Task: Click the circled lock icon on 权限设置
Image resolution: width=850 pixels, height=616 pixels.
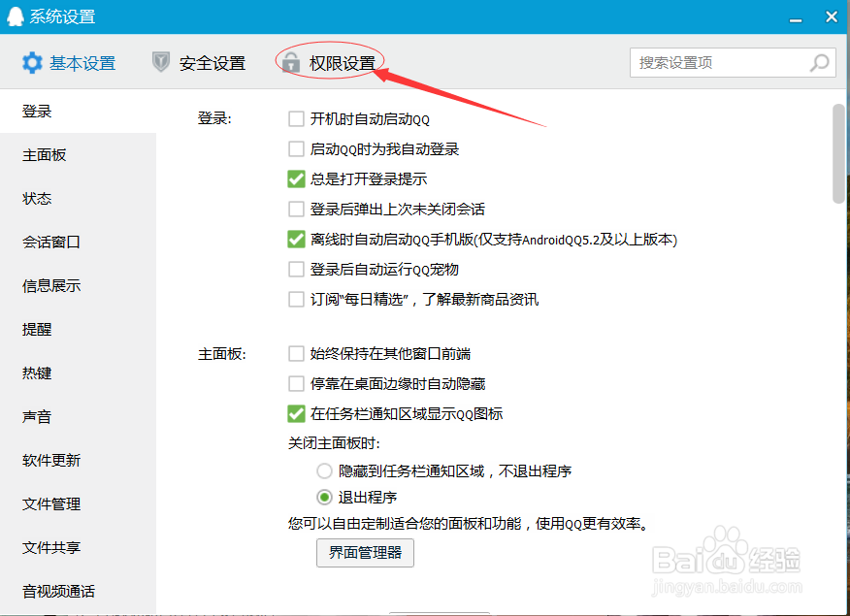Action: pos(290,61)
